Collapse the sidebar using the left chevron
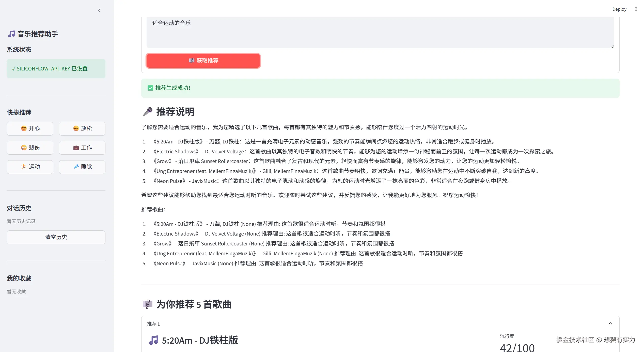 pyautogui.click(x=99, y=10)
